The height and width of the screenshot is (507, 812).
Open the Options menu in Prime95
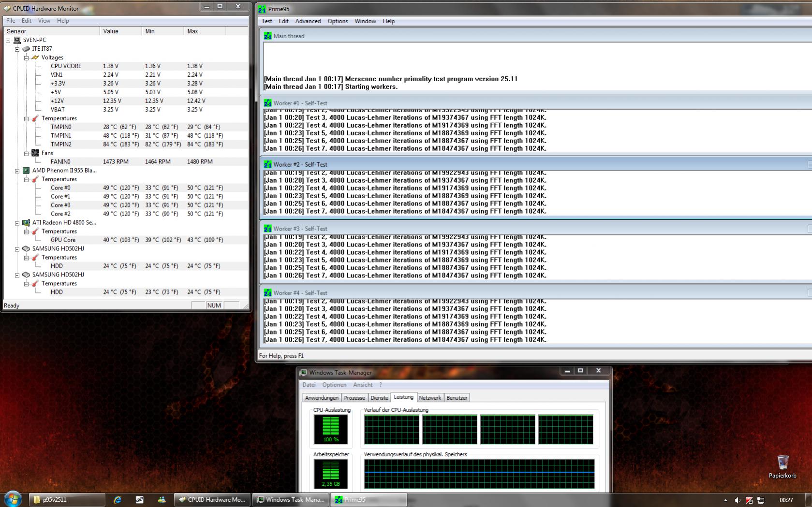[338, 21]
